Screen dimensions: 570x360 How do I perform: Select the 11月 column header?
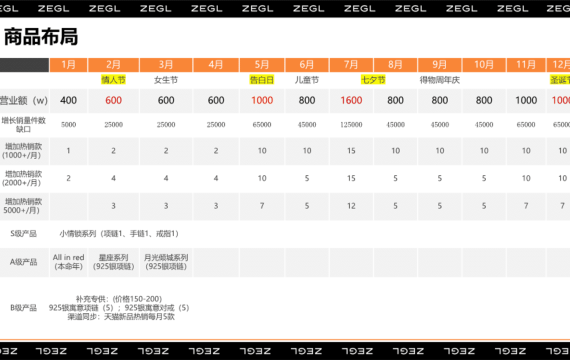526,65
